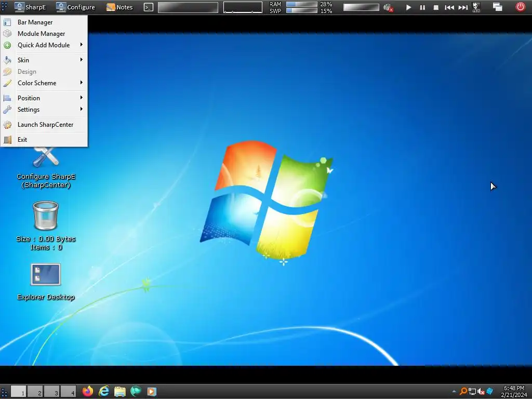The width and height of the screenshot is (532, 399).
Task: Click the command input field on top bar
Action: pos(188,7)
